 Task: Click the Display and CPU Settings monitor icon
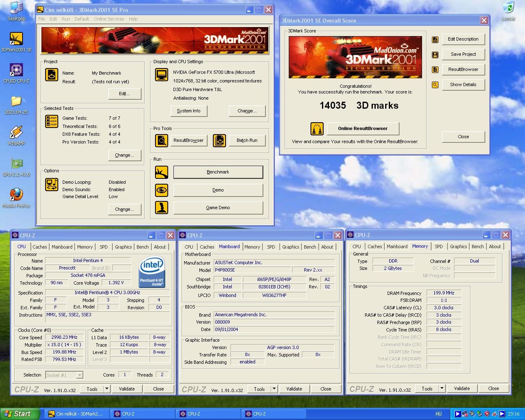(x=162, y=75)
